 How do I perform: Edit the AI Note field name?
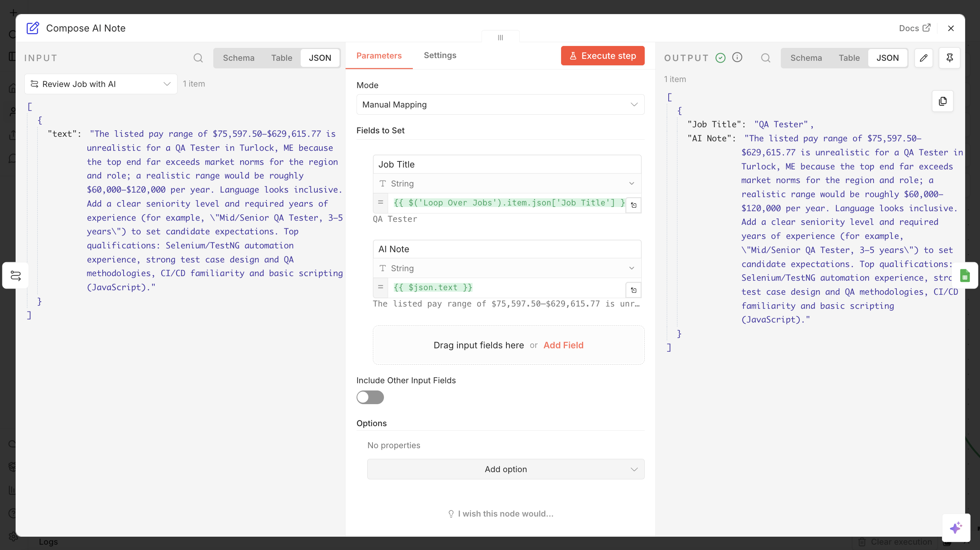pyautogui.click(x=507, y=249)
